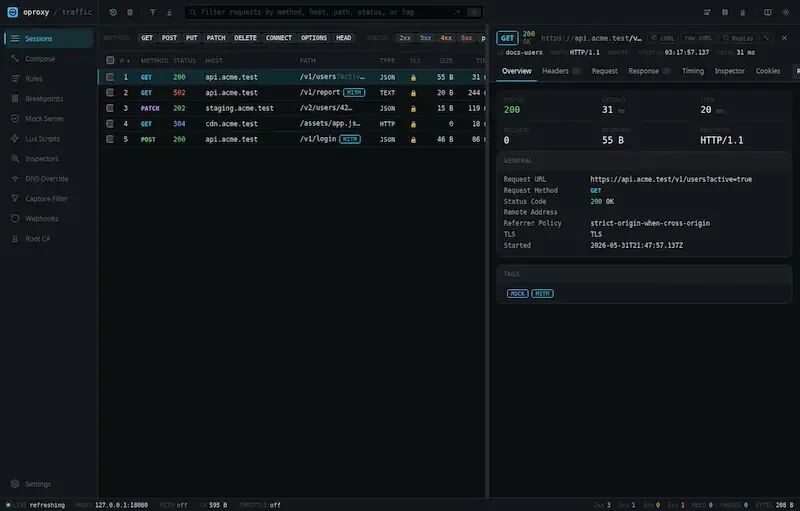Image resolution: width=800 pixels, height=511 pixels.
Task: Check the checkbox for session 3 PATCH
Action: (x=110, y=108)
